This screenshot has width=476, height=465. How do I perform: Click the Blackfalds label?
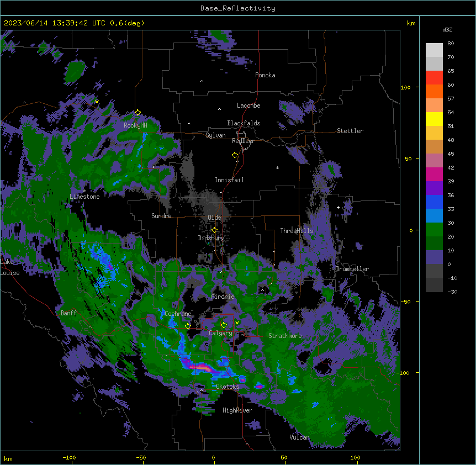pos(244,123)
